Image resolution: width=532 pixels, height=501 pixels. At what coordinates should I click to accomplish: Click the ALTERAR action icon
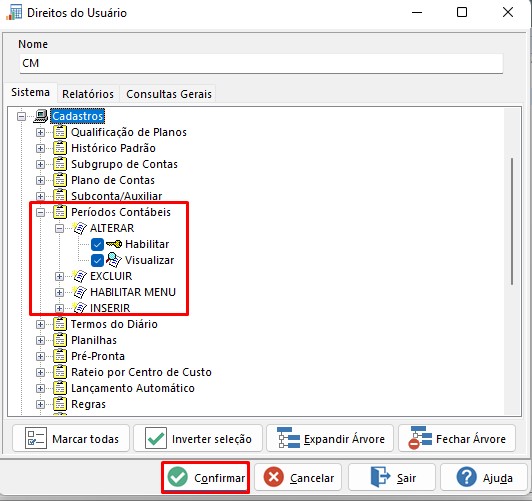tap(80, 228)
